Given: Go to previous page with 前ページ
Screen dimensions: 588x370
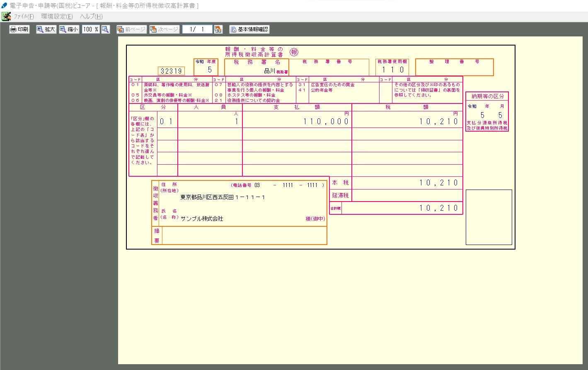Looking at the screenshot, I should [131, 29].
